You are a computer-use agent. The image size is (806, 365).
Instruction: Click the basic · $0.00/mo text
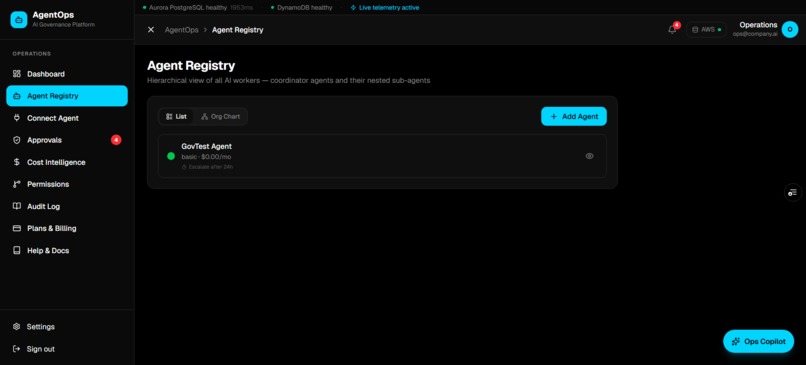click(x=206, y=157)
